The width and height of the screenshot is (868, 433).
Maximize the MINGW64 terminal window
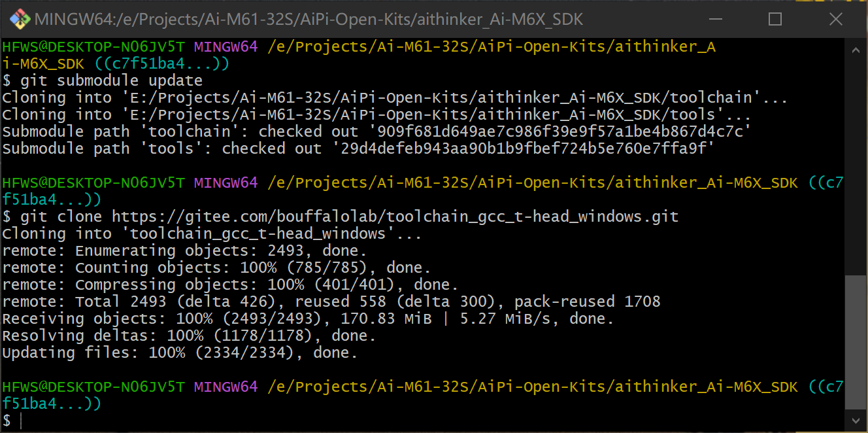775,20
